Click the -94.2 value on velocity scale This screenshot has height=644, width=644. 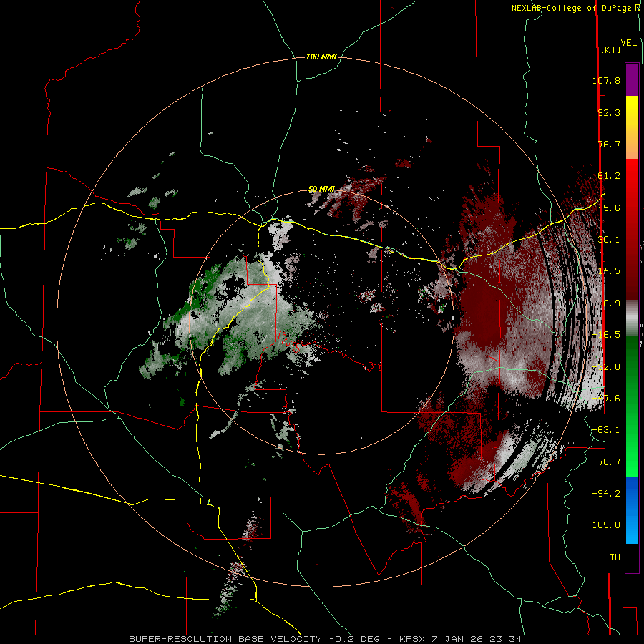pyautogui.click(x=606, y=494)
